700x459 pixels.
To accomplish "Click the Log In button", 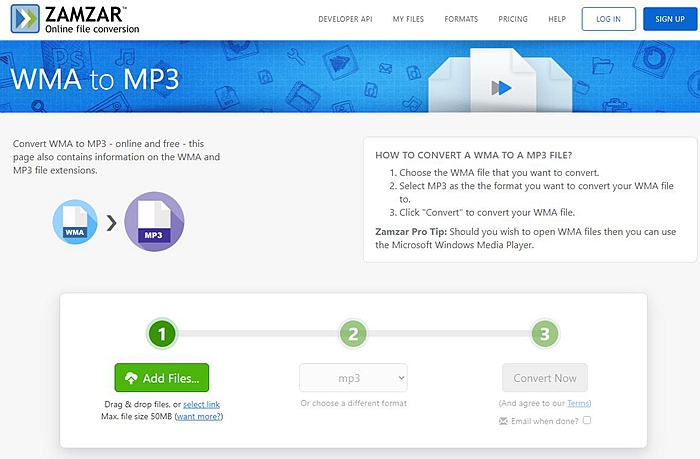I will 608,19.
